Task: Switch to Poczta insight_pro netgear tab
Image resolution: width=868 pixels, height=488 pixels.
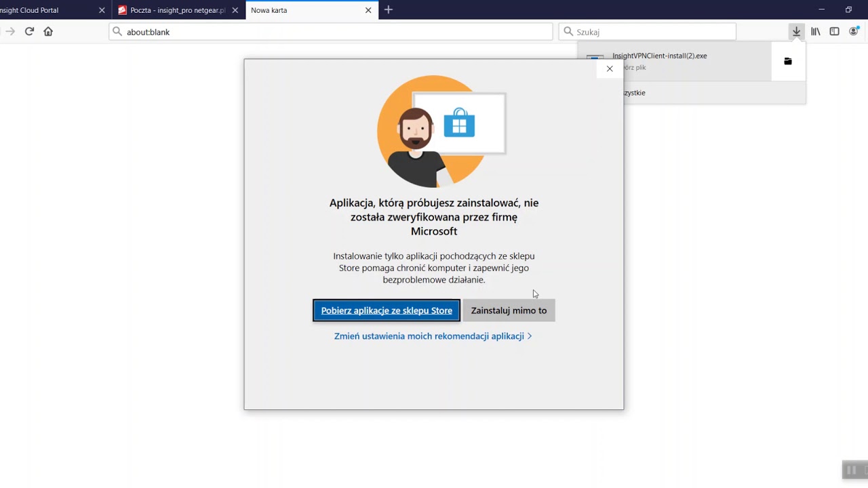Action: pyautogui.click(x=178, y=10)
